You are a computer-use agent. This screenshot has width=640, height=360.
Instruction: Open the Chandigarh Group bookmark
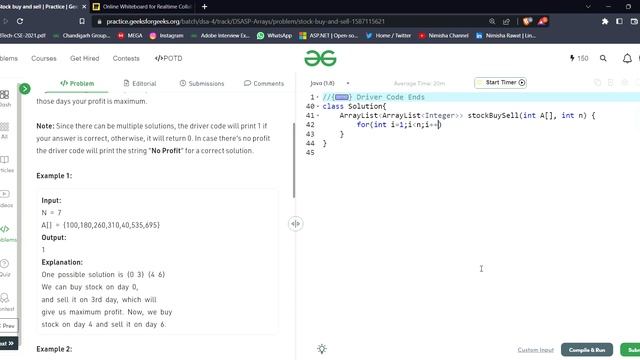tap(82, 36)
